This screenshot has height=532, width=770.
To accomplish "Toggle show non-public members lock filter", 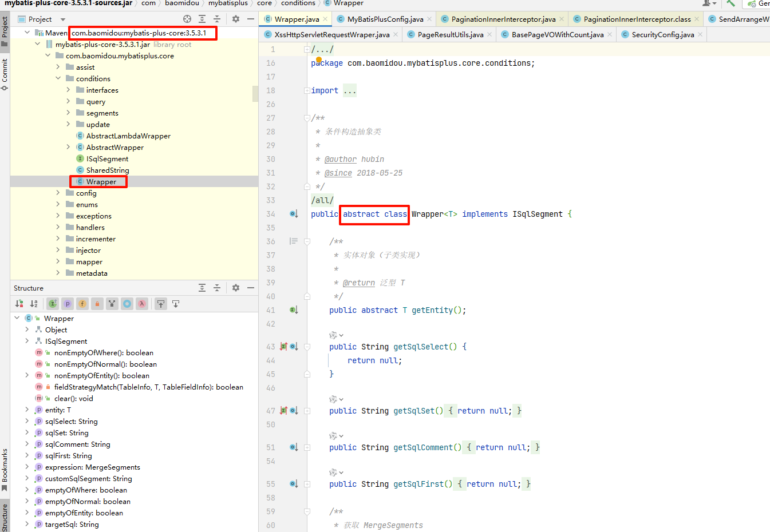I will (97, 304).
